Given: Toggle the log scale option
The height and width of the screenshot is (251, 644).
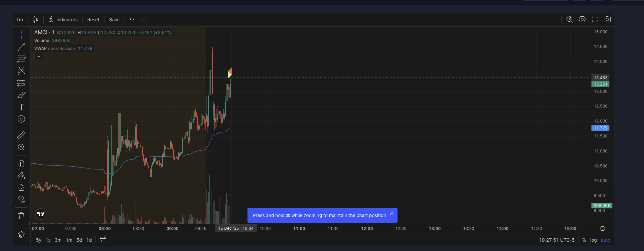Looking at the screenshot, I should (593, 240).
